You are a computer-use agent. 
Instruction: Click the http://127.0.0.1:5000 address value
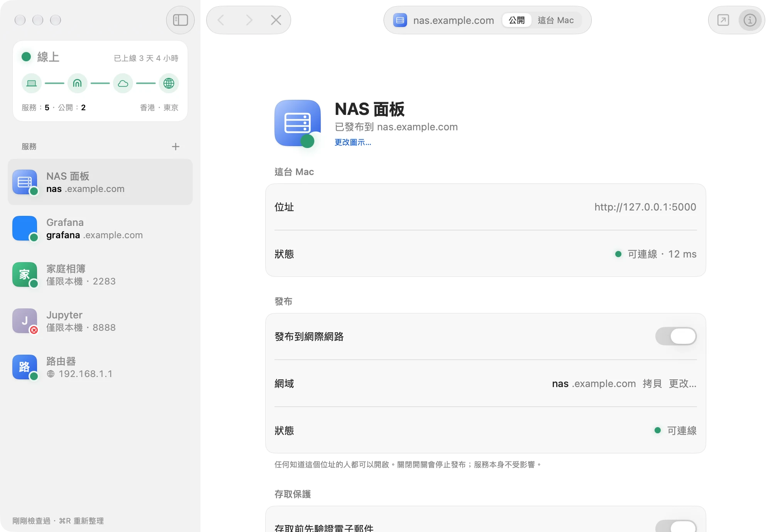(x=645, y=207)
